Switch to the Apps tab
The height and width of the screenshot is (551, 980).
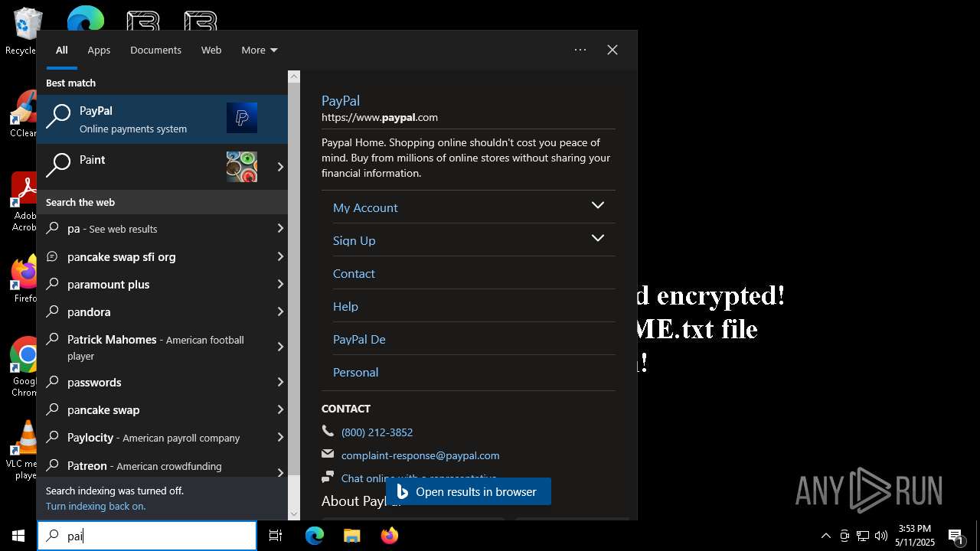[x=99, y=50]
